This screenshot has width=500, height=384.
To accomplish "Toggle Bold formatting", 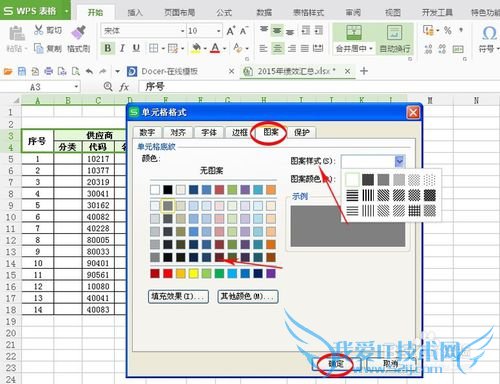I will (108, 48).
